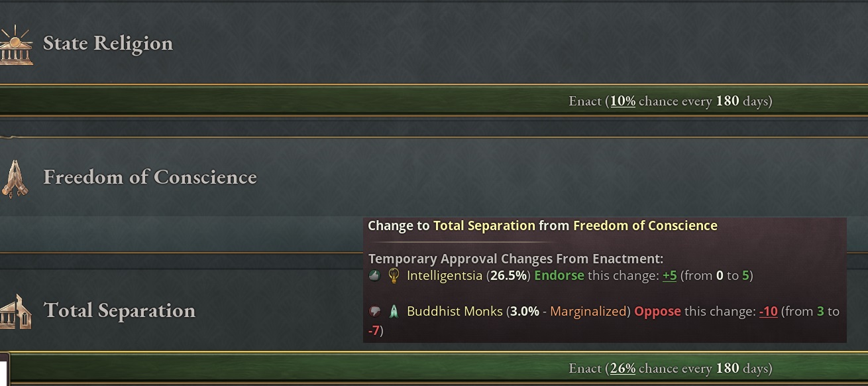Image resolution: width=868 pixels, height=386 pixels.
Task: Select the Total Separation law heading
Action: click(119, 310)
